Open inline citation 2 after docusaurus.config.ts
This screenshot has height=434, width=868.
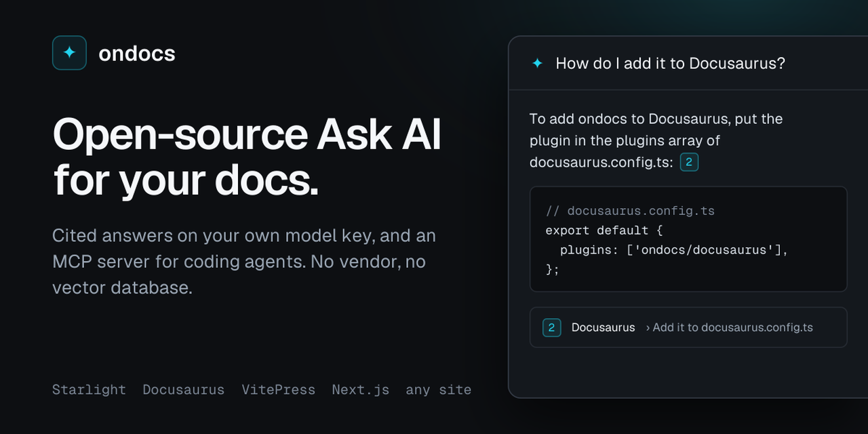pyautogui.click(x=689, y=163)
